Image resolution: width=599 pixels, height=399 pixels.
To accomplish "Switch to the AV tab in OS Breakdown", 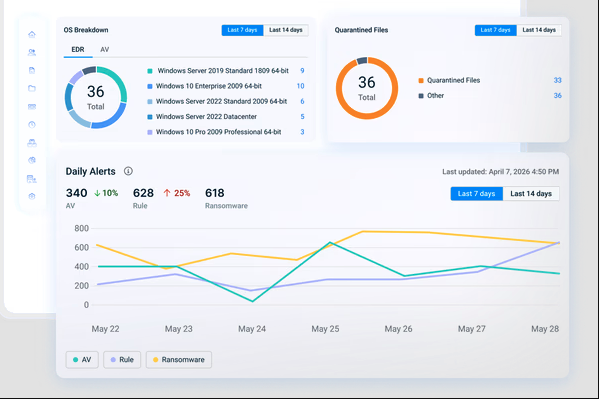I will coord(105,50).
